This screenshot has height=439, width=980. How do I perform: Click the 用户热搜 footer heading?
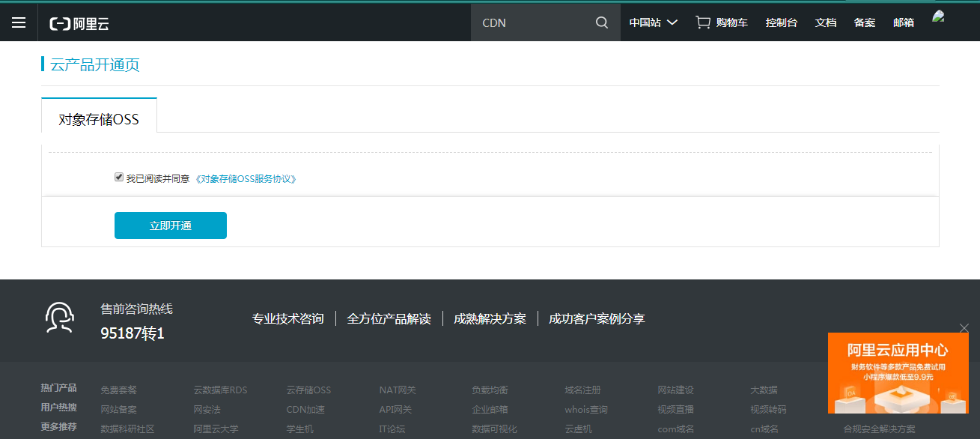[x=58, y=408]
